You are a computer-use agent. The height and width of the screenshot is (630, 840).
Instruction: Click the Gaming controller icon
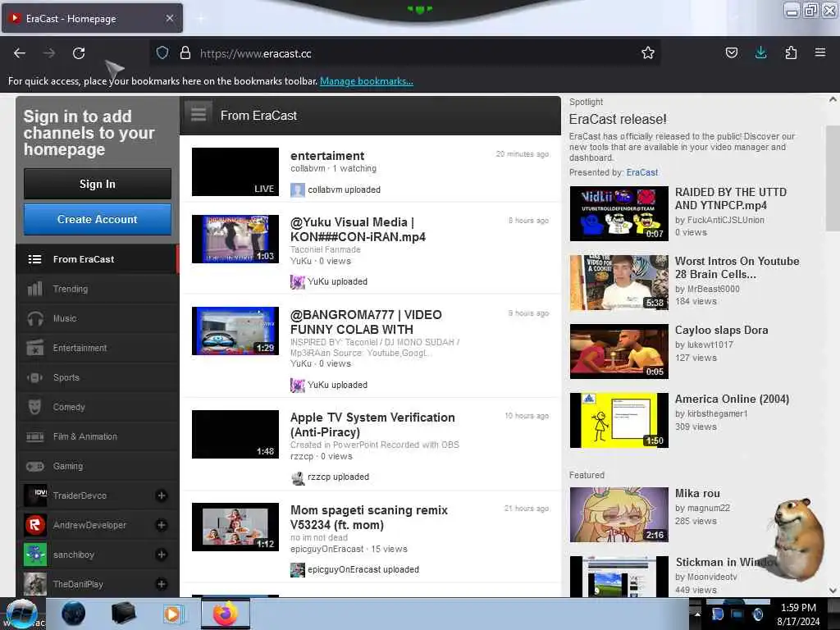coord(34,466)
